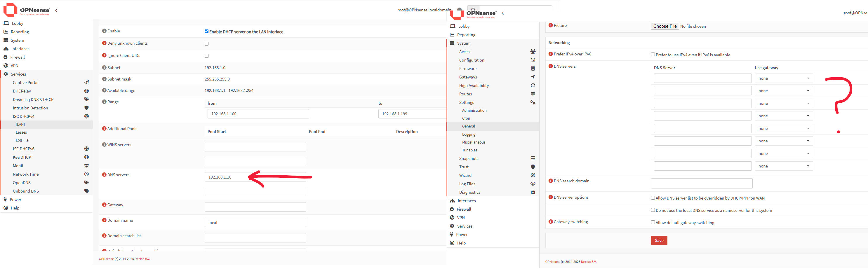This screenshot has width=868, height=269.
Task: Open seventh Use gateway dropdown
Action: [783, 153]
